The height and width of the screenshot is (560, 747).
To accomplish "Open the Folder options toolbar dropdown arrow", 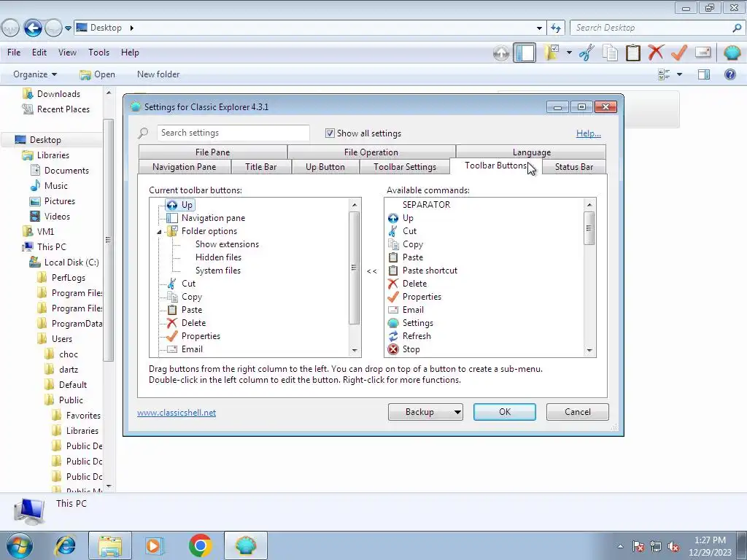I will [x=569, y=52].
